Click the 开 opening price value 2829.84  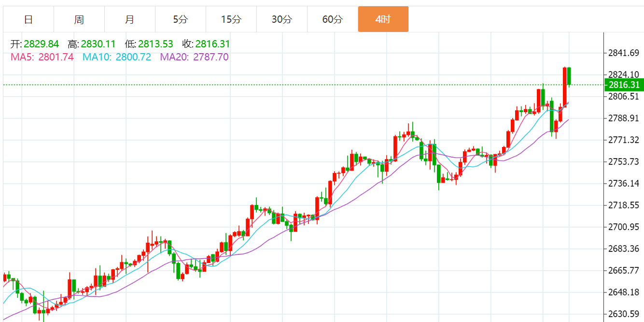pyautogui.click(x=41, y=44)
